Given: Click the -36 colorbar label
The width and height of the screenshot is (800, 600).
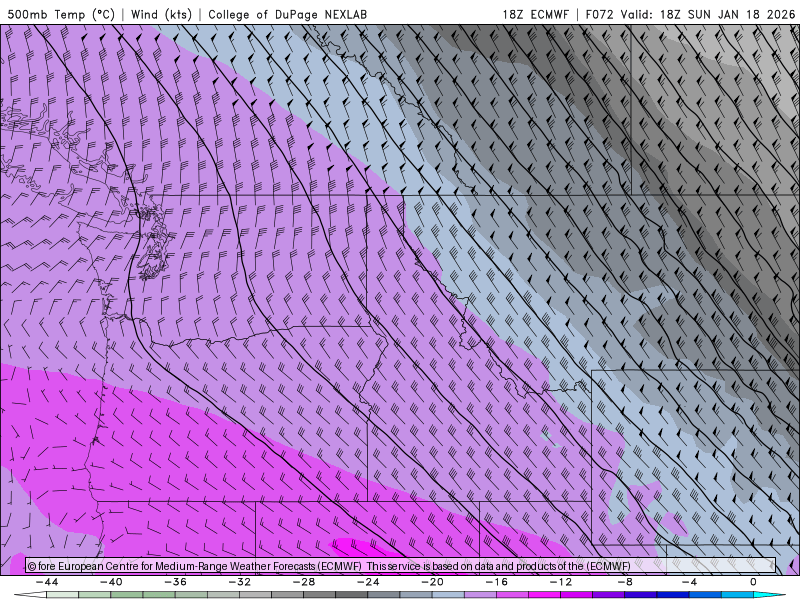Looking at the screenshot, I should (176, 582).
